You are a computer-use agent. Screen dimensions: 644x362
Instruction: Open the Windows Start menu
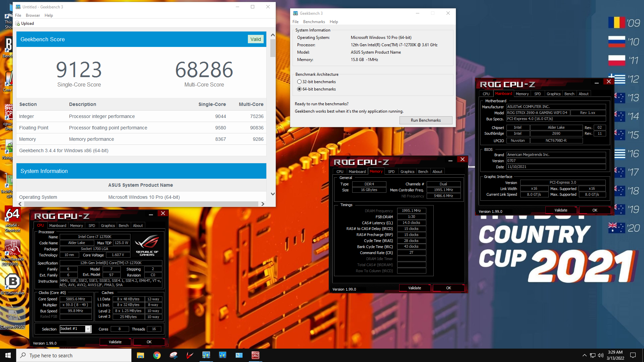pyautogui.click(x=8, y=355)
